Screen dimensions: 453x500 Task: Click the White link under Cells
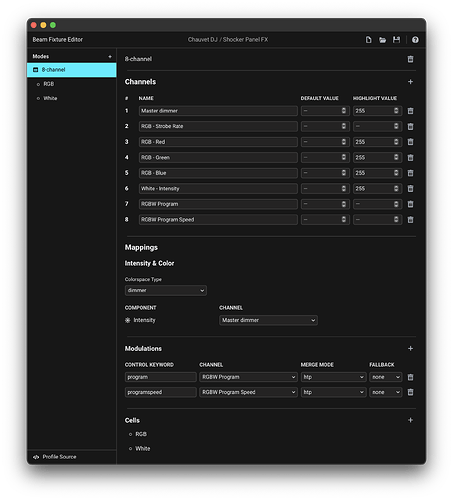pos(143,449)
